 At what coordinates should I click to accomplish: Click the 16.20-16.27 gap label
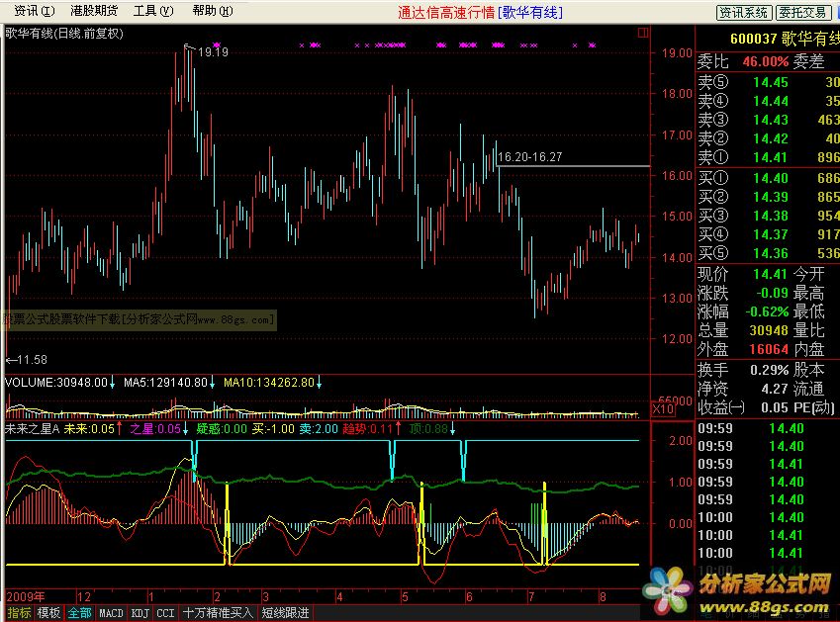(x=529, y=157)
